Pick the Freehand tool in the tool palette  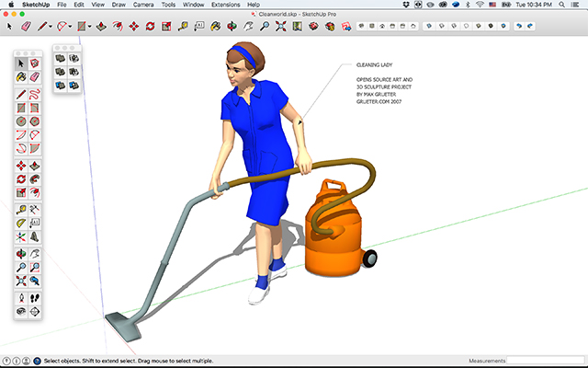pos(35,94)
